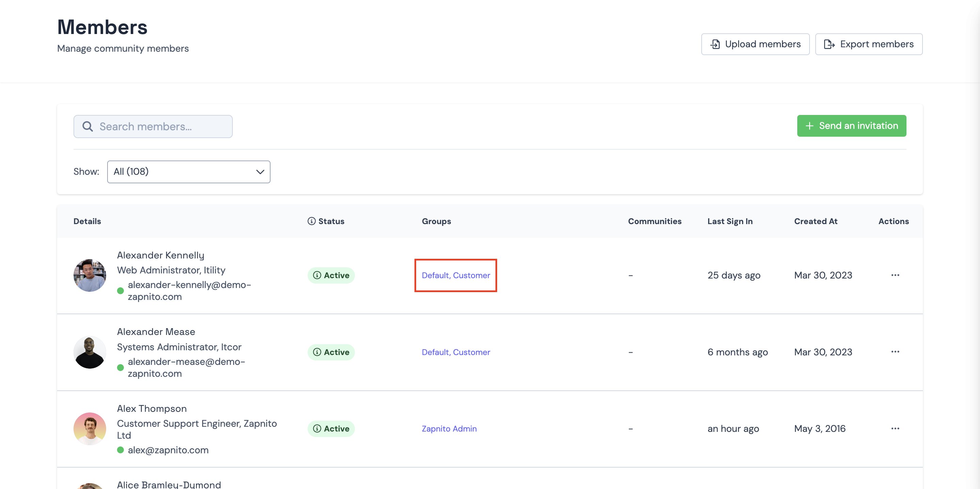Click the plus icon on Send an invitation
Viewport: 980px width, 489px height.
pyautogui.click(x=809, y=126)
